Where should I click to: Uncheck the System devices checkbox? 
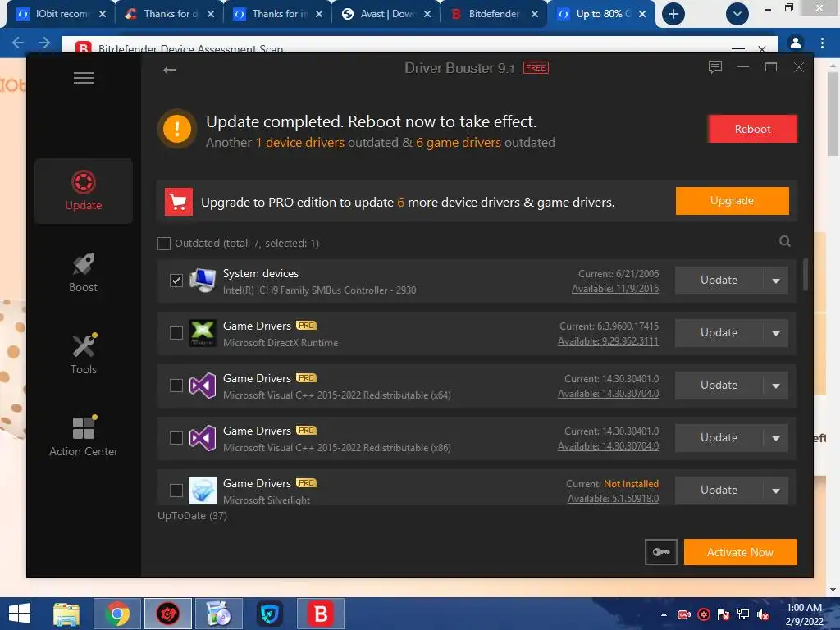176,281
